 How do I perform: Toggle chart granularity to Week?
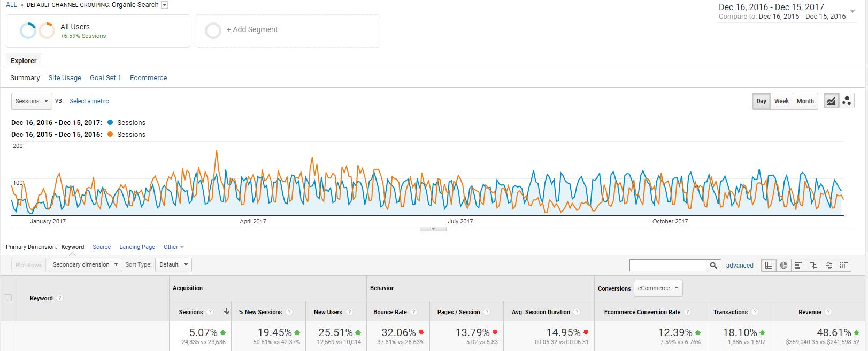tap(781, 101)
